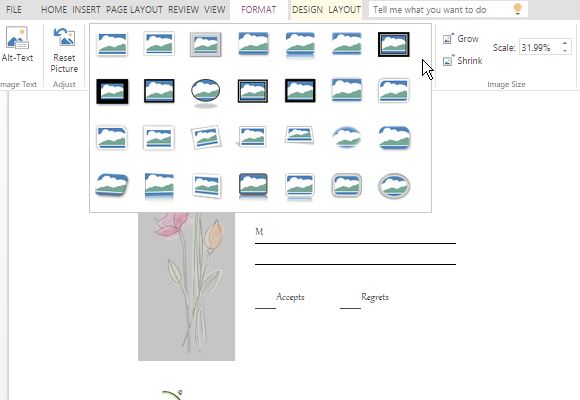The width and height of the screenshot is (580, 400).
Task: Apply the gray metal oval style in last row
Action: tap(394, 186)
